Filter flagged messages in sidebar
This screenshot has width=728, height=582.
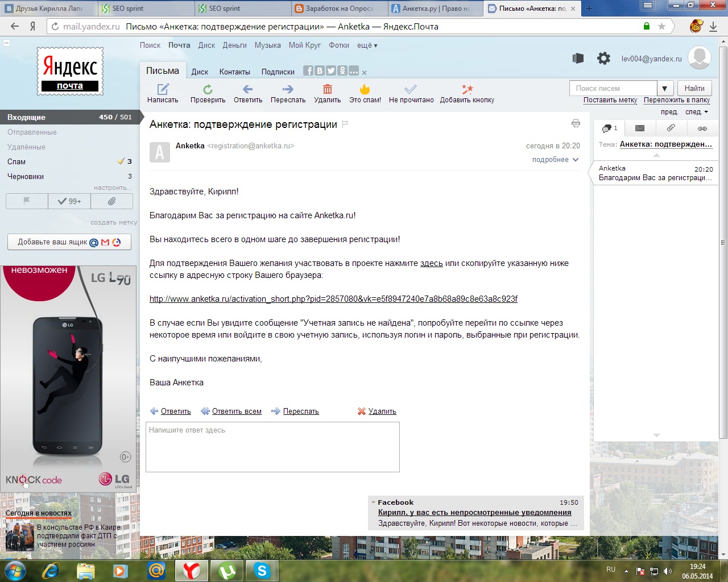(x=27, y=201)
